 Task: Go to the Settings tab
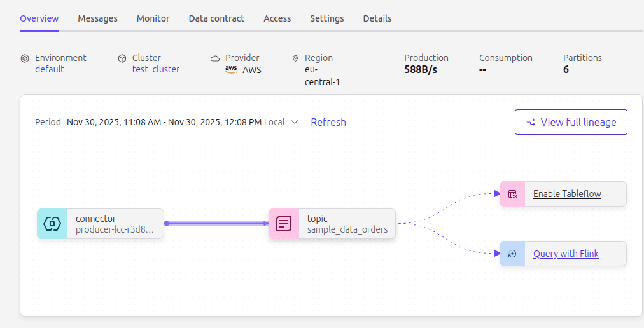(x=326, y=18)
